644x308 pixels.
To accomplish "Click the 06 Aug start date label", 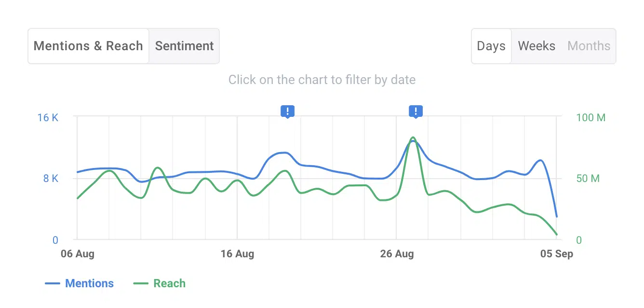I will (78, 254).
